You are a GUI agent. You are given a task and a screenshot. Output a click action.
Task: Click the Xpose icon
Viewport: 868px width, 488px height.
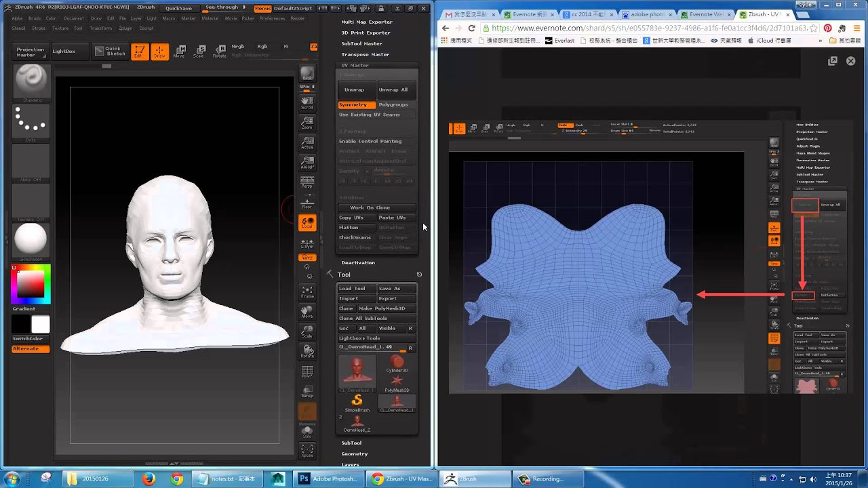coord(307,451)
